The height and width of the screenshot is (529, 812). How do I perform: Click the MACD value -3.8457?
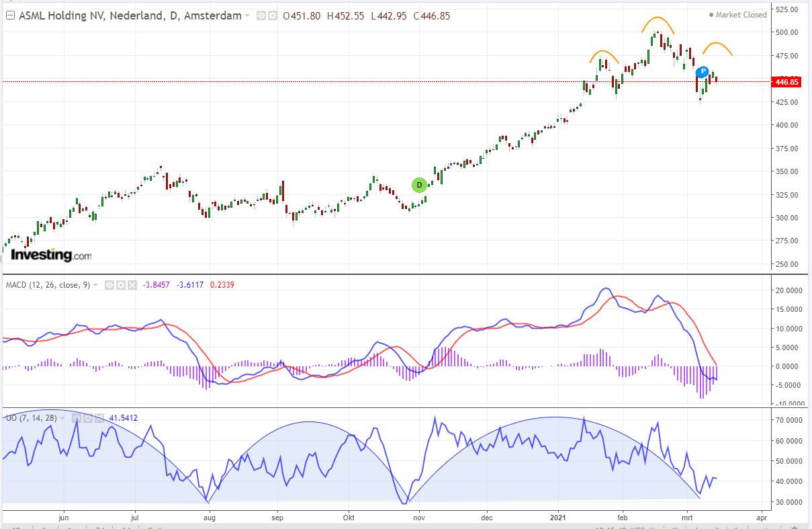click(x=156, y=285)
